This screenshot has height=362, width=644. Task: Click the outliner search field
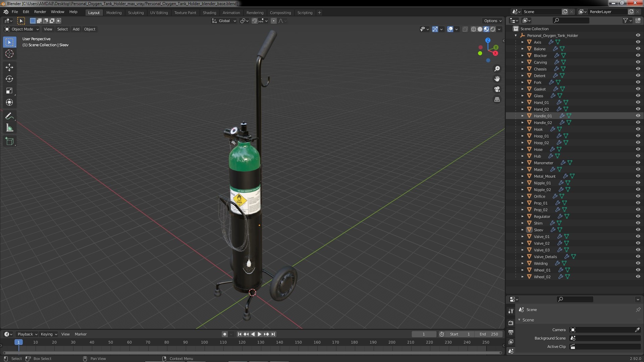pyautogui.click(x=571, y=20)
